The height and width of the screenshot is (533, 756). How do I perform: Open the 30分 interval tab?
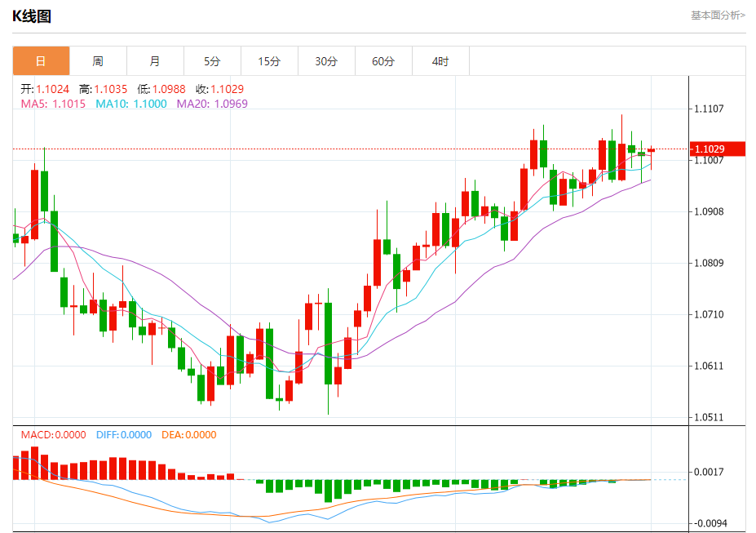[326, 60]
